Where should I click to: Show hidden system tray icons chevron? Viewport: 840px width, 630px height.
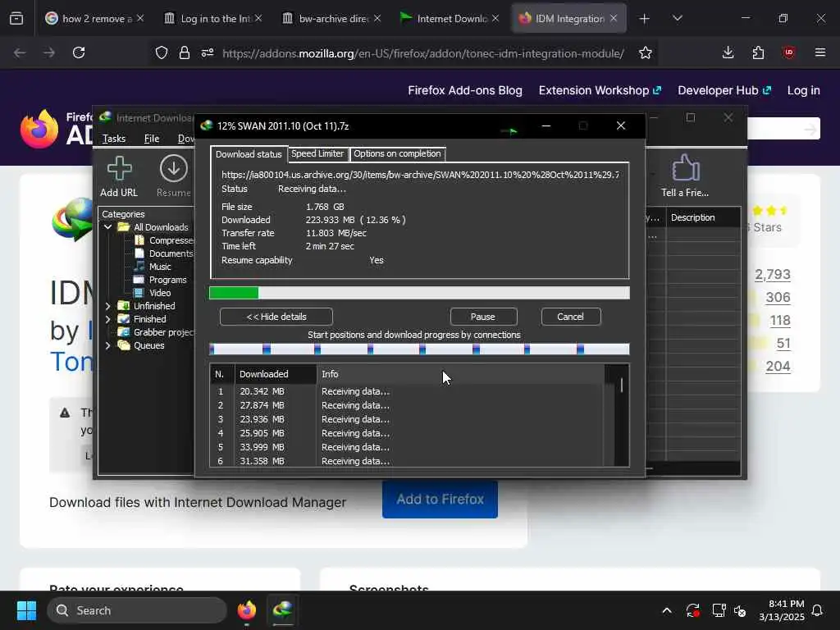(667, 610)
